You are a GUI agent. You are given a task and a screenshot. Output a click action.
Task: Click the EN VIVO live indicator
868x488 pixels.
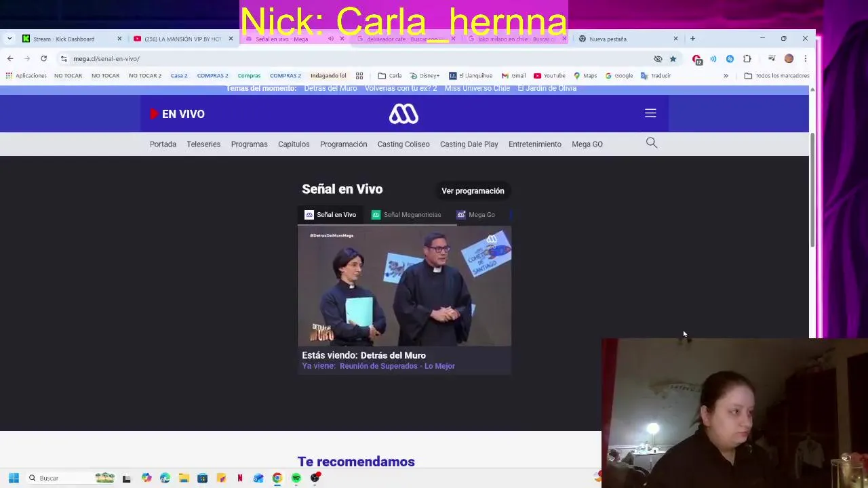pos(177,114)
